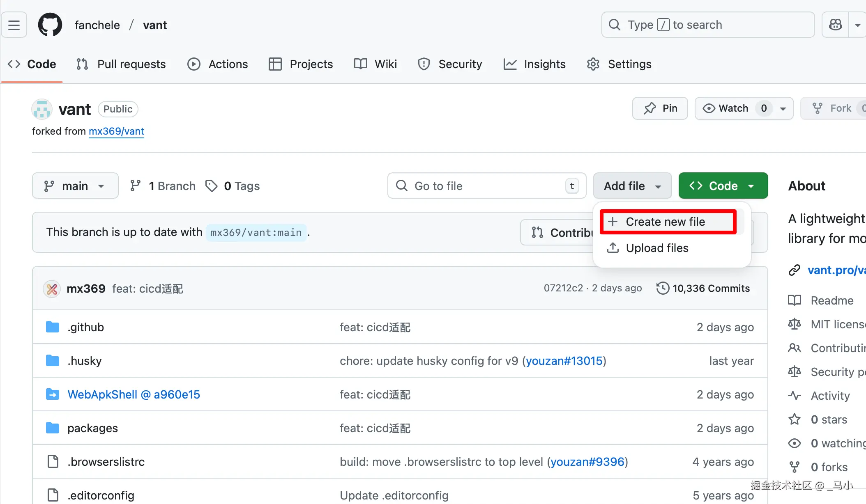Click the mx369 author avatar
Screen dimensions: 866x504
[x=52, y=289]
